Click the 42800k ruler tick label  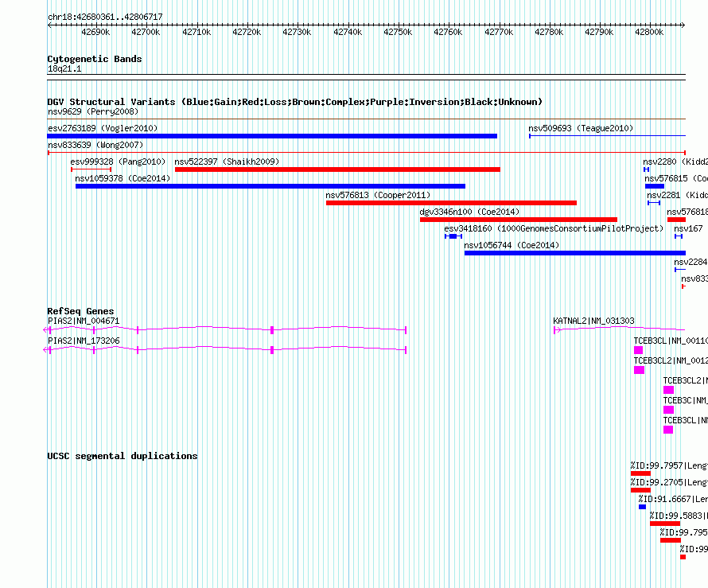(649, 32)
